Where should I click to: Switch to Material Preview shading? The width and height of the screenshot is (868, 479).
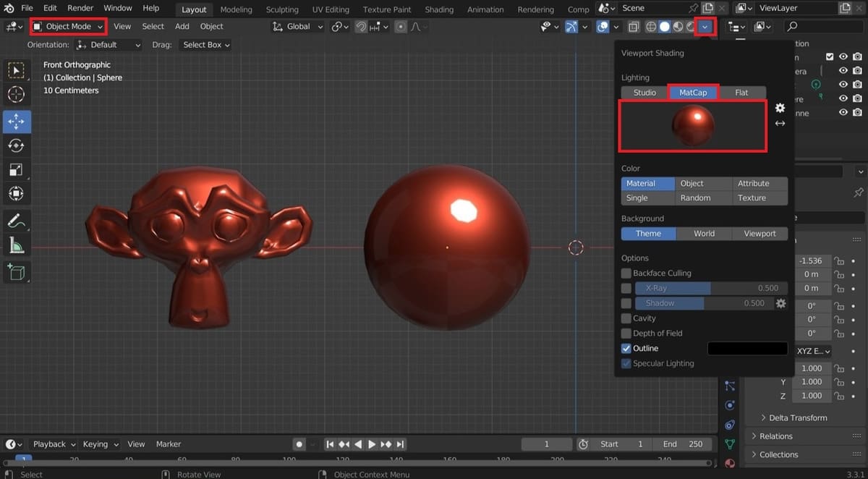click(677, 27)
